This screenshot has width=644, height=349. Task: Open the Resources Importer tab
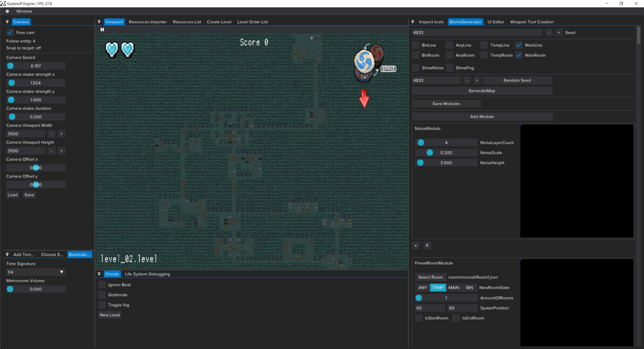(x=148, y=22)
